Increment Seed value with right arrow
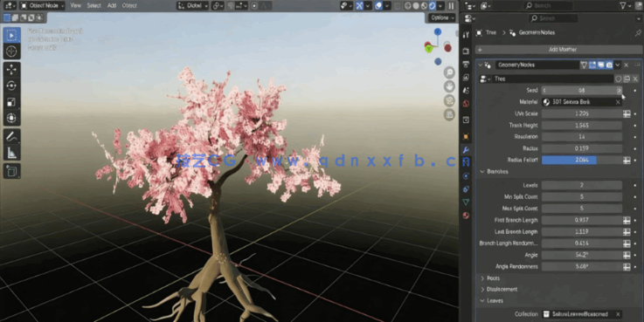 point(619,90)
